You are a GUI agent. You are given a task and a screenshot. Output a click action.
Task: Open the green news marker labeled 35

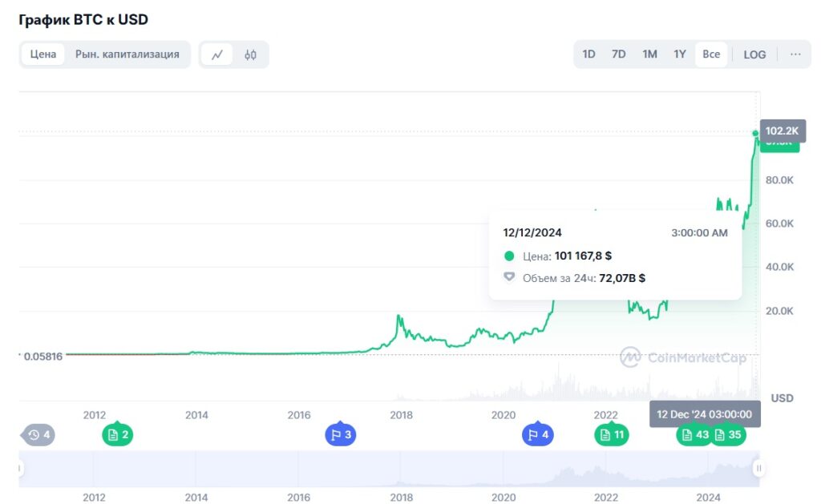pos(727,435)
